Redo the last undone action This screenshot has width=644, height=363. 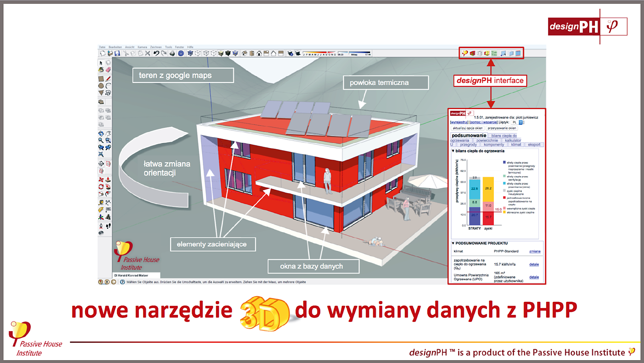tap(164, 53)
